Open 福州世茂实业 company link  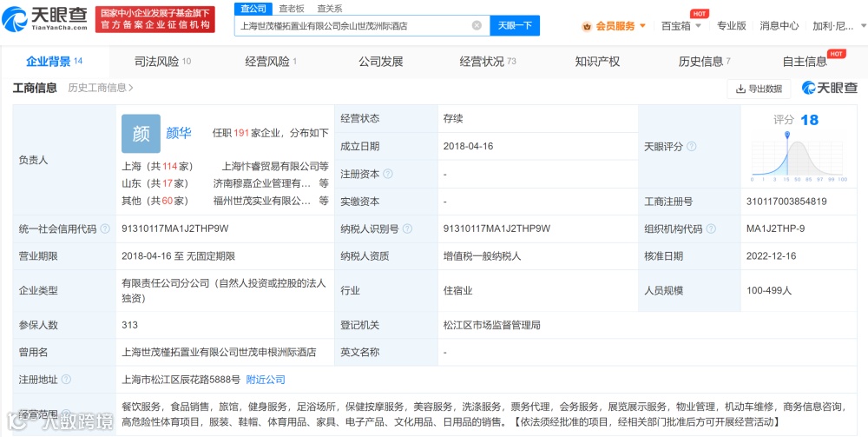pyautogui.click(x=262, y=201)
